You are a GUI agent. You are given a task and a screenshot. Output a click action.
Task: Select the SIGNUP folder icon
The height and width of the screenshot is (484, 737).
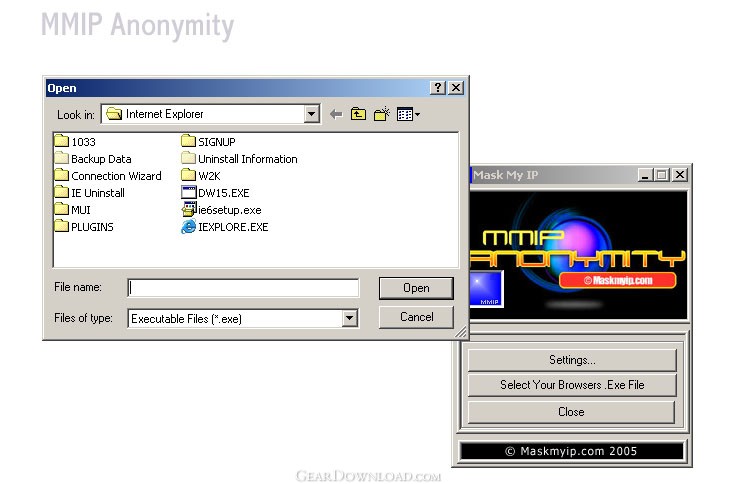[x=188, y=141]
